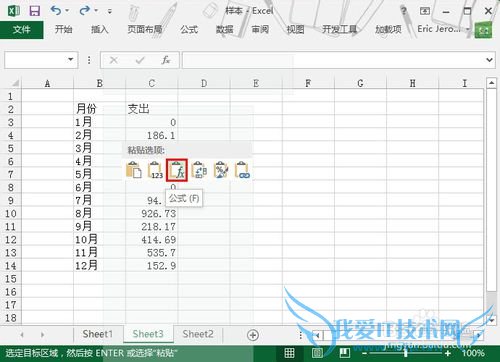Image resolution: width=500 pixels, height=362 pixels.
Task: Click zoom in plus button
Action: (448, 353)
